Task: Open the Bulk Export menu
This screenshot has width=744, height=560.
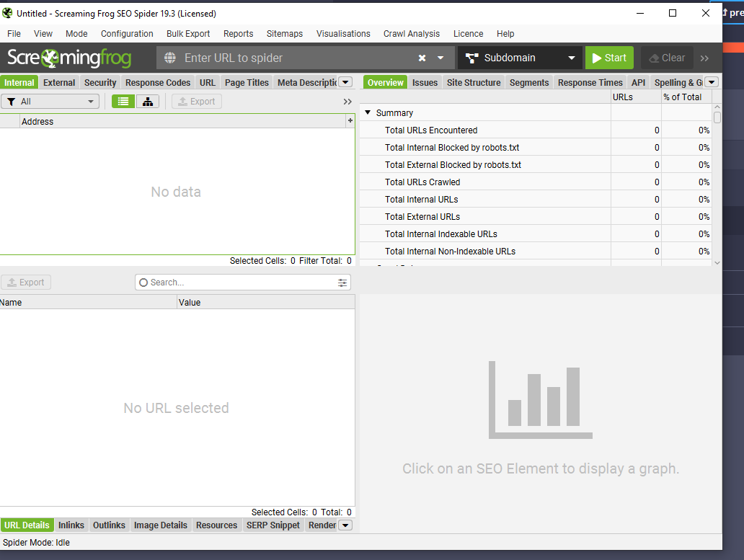Action: (x=188, y=34)
